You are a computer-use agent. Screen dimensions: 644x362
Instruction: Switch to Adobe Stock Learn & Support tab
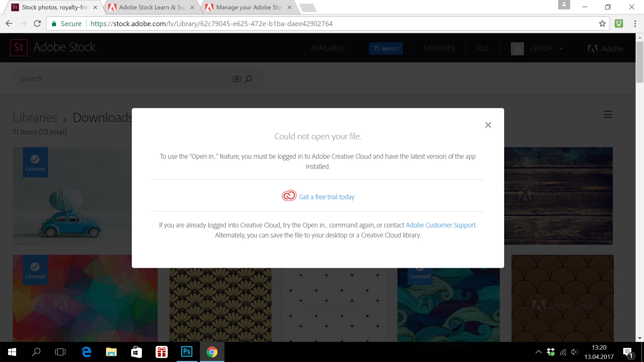point(152,7)
